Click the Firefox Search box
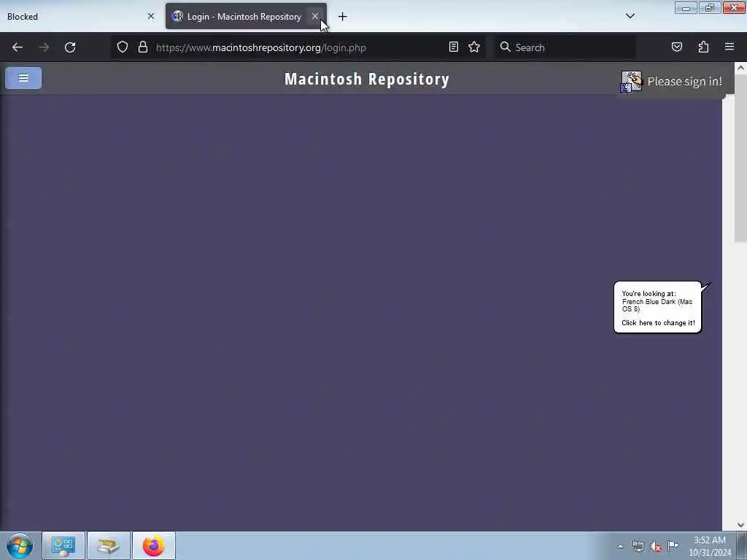Viewport: 747px width, 560px height. (565, 47)
